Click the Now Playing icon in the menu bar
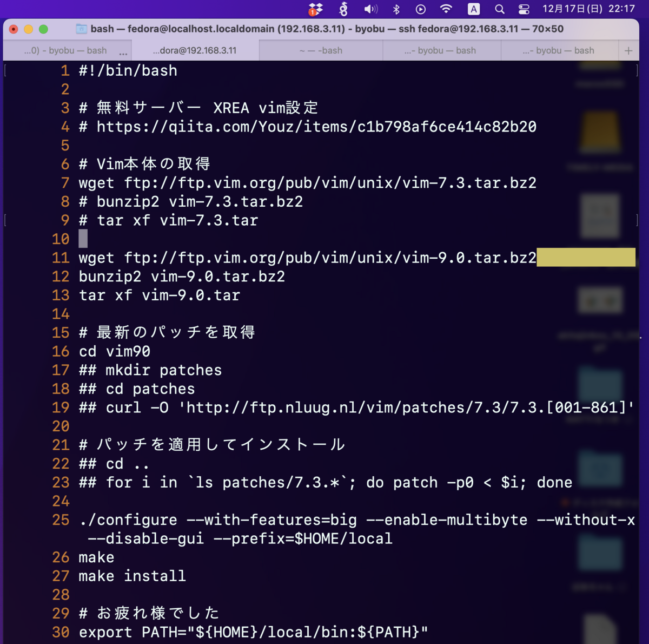The height and width of the screenshot is (644, 649). coord(421,9)
